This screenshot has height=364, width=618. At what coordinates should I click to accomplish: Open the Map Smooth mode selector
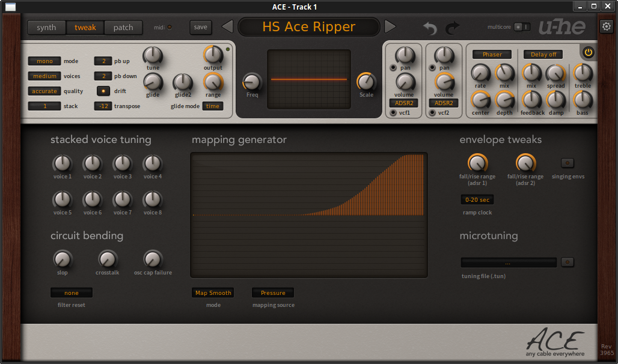(213, 293)
